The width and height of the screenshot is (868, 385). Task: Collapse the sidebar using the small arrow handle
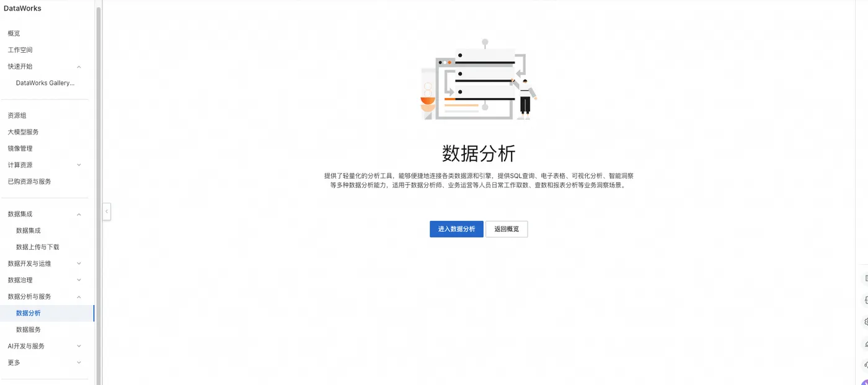tap(107, 211)
